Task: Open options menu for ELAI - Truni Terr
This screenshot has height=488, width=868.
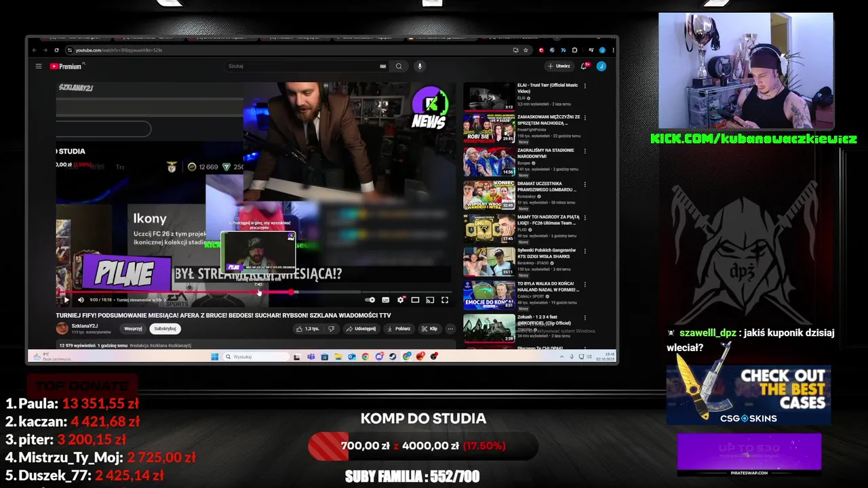Action: click(585, 86)
